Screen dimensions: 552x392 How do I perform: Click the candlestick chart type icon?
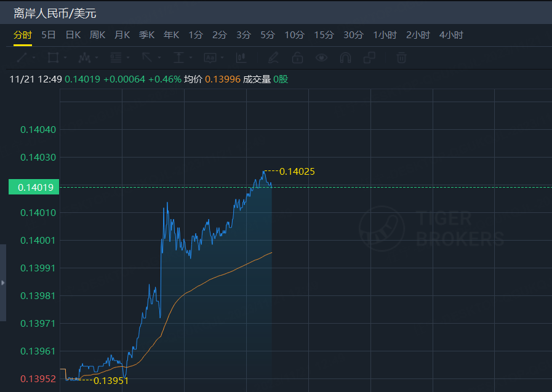pos(241,57)
